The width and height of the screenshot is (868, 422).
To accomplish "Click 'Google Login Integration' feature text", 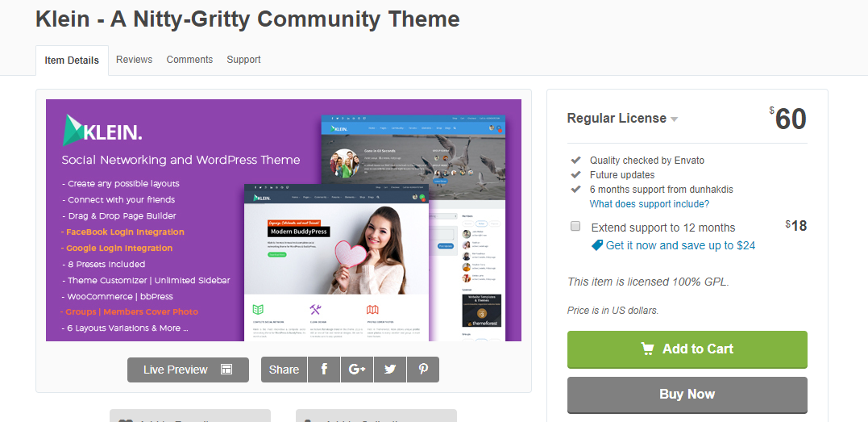I will point(117,248).
